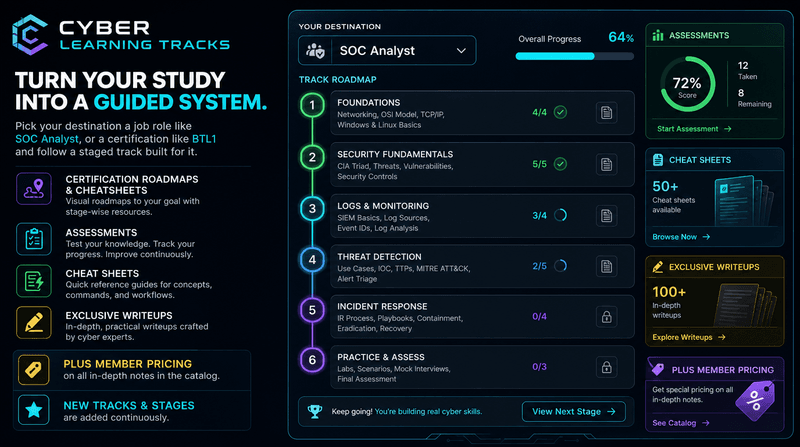This screenshot has height=447, width=800.
Task: Select stage 2 circle on roadmap
Action: tap(312, 157)
